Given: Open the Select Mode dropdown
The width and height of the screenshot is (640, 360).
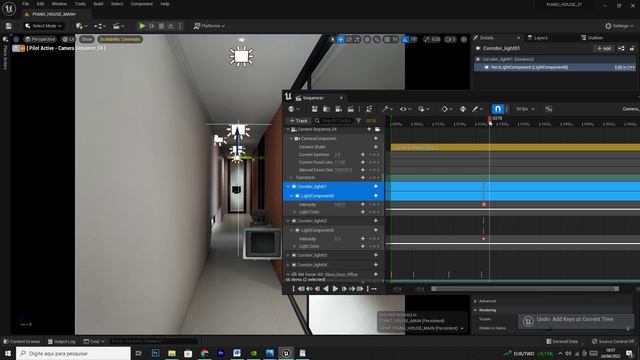Looking at the screenshot, I should pos(44,26).
